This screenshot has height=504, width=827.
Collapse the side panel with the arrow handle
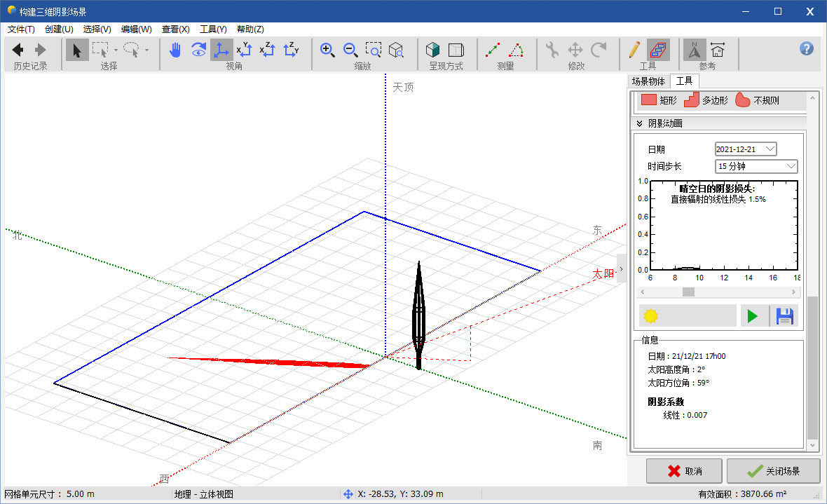pos(622,268)
